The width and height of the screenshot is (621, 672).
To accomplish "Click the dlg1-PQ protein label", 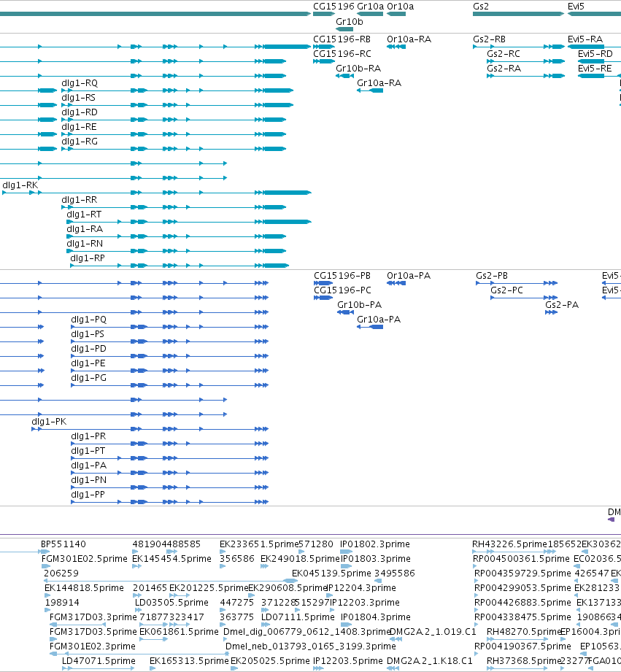I will pos(89,320).
